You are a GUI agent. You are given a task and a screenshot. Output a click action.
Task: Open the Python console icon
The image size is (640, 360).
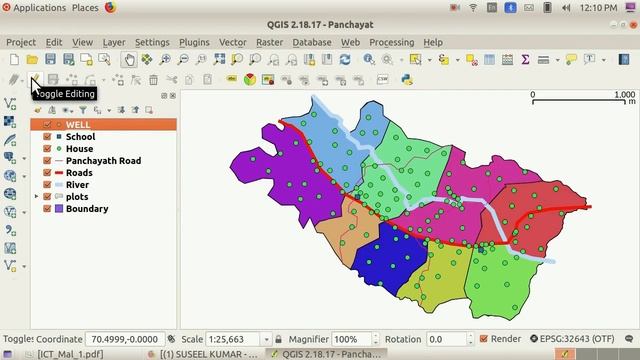pos(407,80)
